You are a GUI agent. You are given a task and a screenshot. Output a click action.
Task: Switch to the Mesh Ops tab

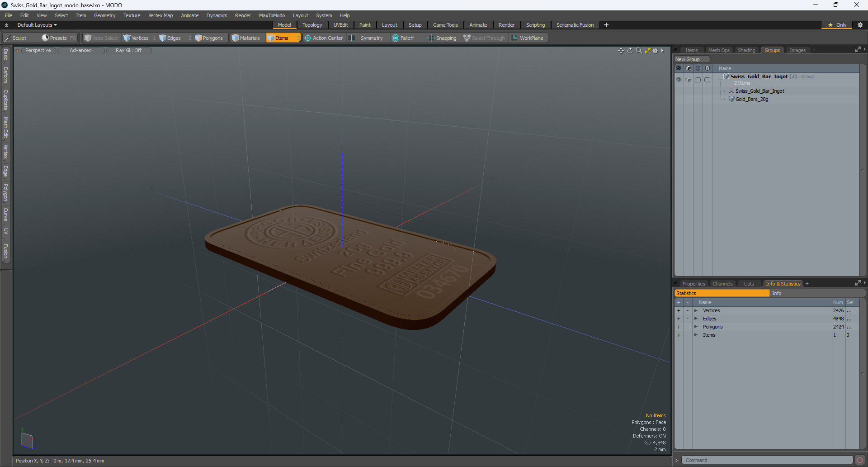(x=719, y=50)
